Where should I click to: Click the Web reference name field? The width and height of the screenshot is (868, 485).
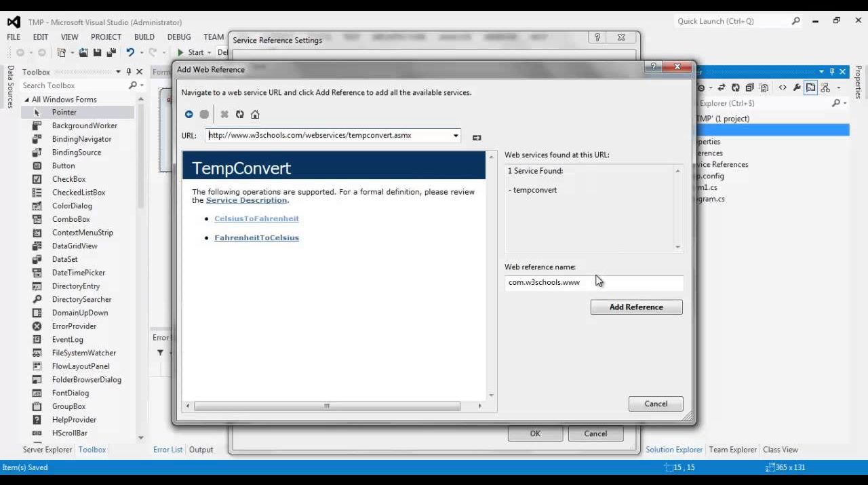[593, 283]
